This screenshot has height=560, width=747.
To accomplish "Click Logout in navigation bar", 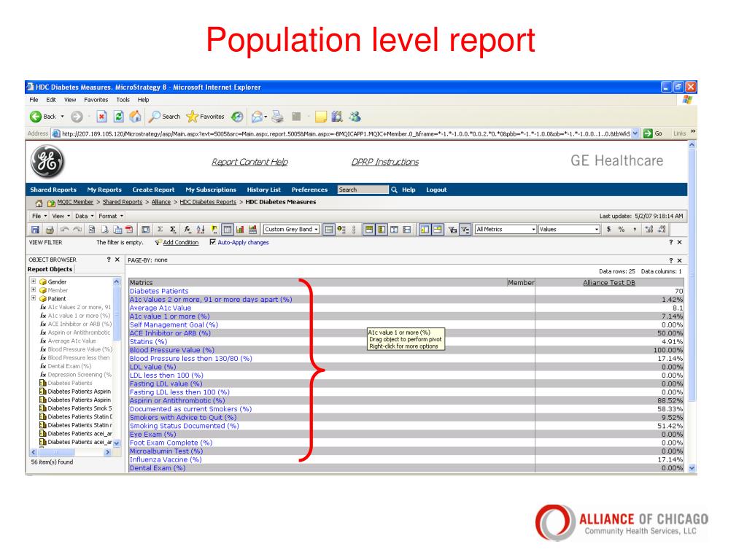I will point(436,190).
